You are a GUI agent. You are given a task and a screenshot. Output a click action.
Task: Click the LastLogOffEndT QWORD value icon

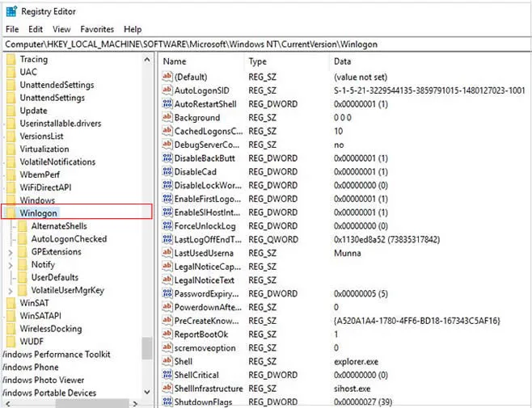(167, 239)
